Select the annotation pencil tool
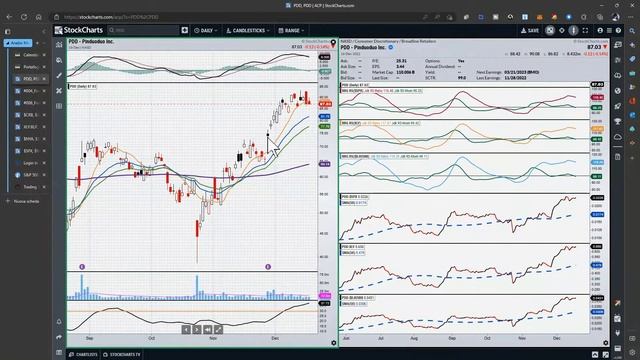 [x=59, y=75]
